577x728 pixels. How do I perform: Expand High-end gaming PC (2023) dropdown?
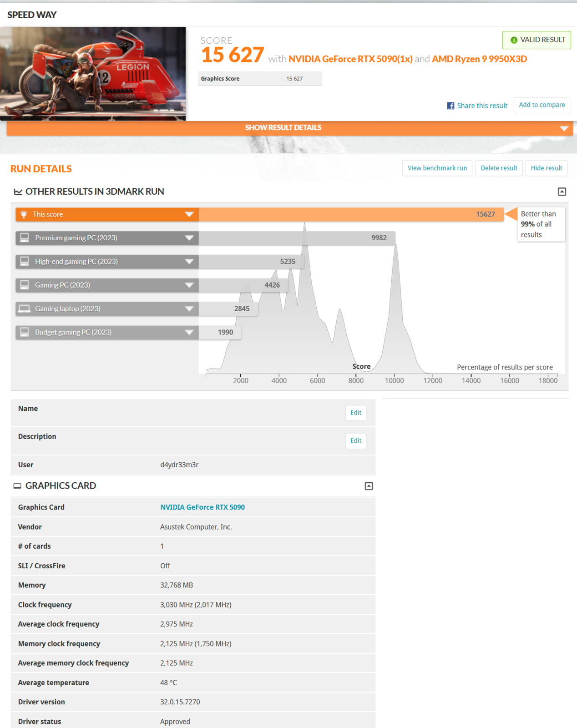tap(189, 262)
